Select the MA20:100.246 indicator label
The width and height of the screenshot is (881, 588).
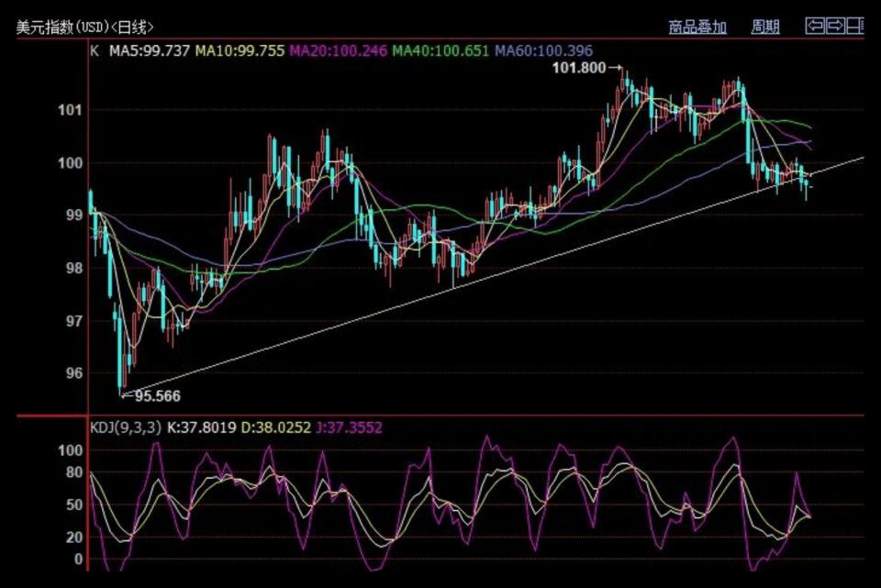[339, 51]
